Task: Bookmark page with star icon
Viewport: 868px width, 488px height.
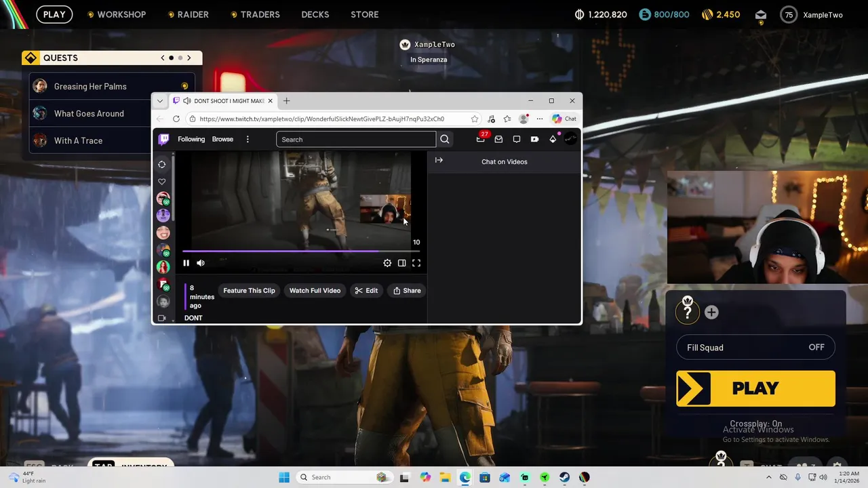Action: click(x=475, y=119)
